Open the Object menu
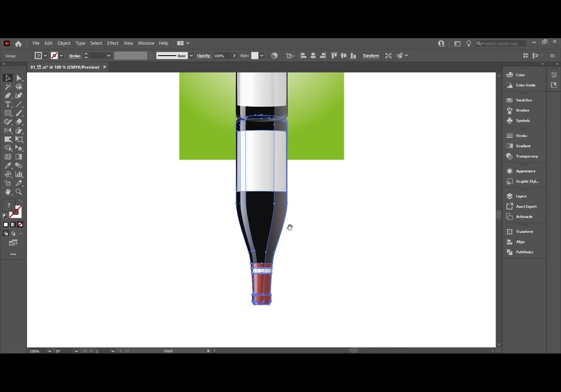561x392 pixels. tap(64, 43)
